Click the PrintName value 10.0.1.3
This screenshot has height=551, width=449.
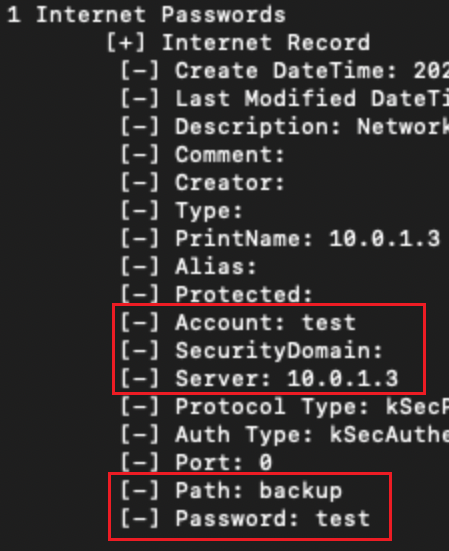pyautogui.click(x=384, y=239)
